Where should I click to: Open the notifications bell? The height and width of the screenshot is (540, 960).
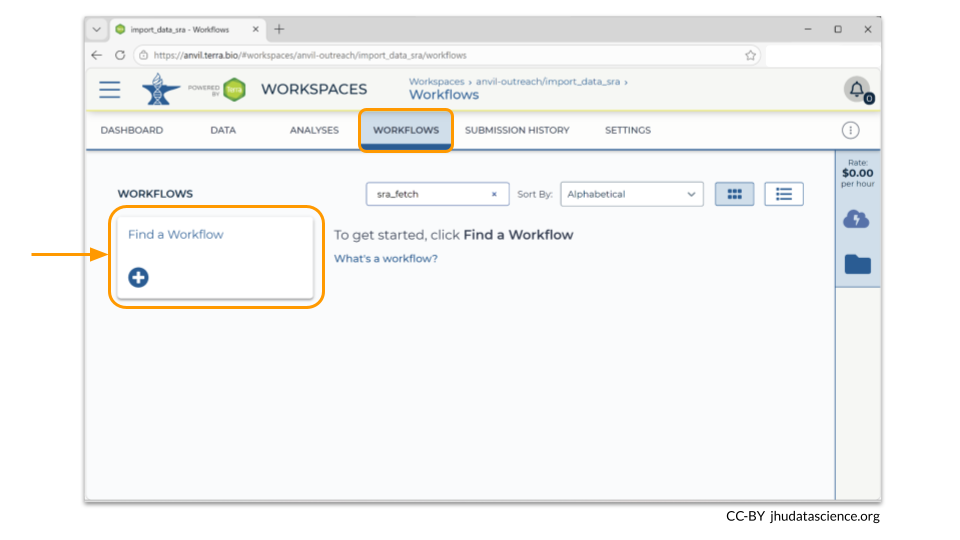pyautogui.click(x=857, y=89)
